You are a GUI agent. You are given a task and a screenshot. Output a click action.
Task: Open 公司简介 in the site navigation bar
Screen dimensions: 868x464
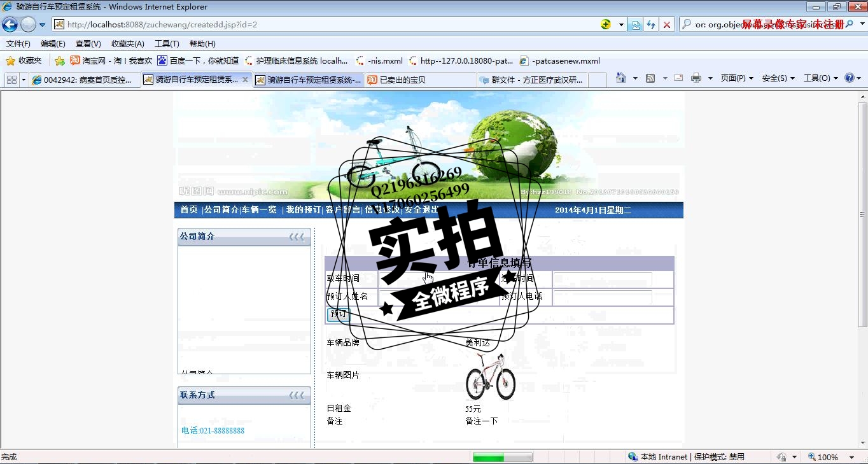221,210
